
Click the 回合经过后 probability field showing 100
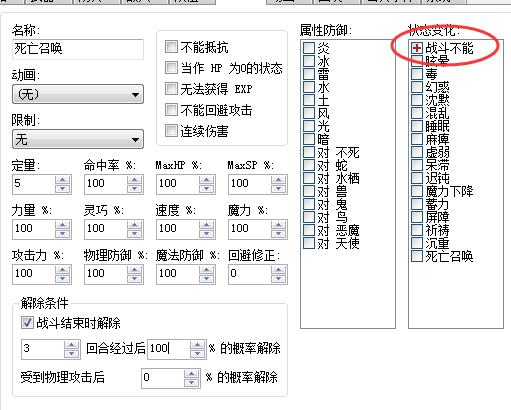168,349
